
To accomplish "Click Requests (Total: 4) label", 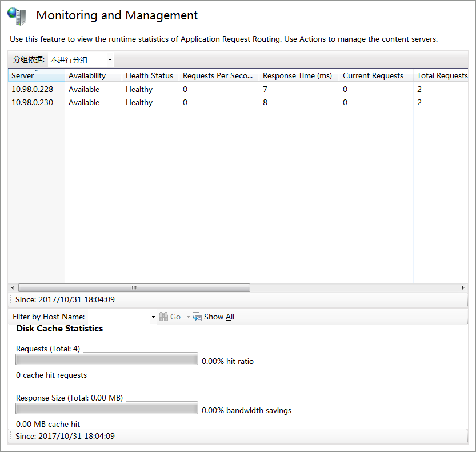I will (48, 349).
